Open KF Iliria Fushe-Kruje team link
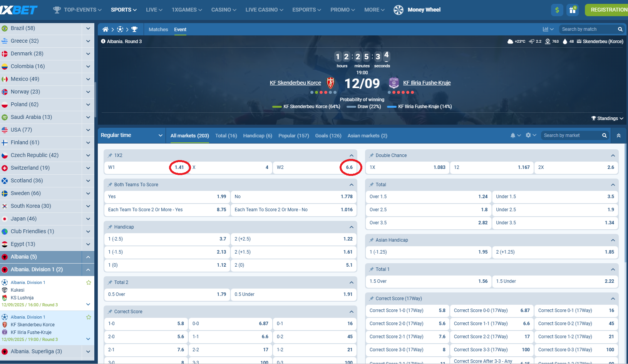The height and width of the screenshot is (364, 628). click(427, 83)
